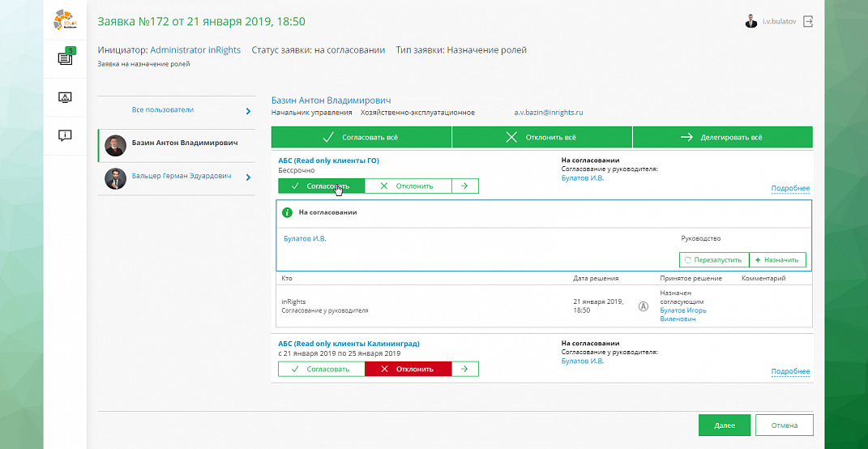Viewport: 868px width, 449px height.
Task: Click the info icon beside На согласовании
Action: pos(287,212)
